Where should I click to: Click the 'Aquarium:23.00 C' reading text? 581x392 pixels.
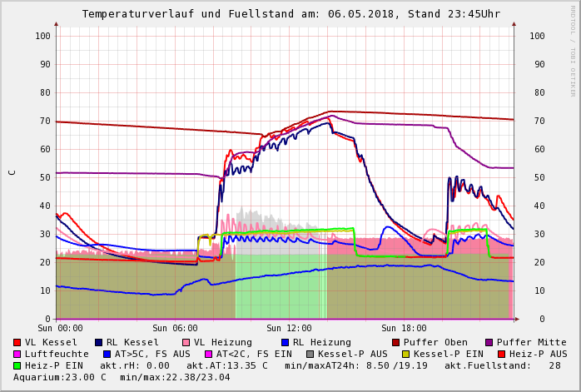click(x=60, y=377)
